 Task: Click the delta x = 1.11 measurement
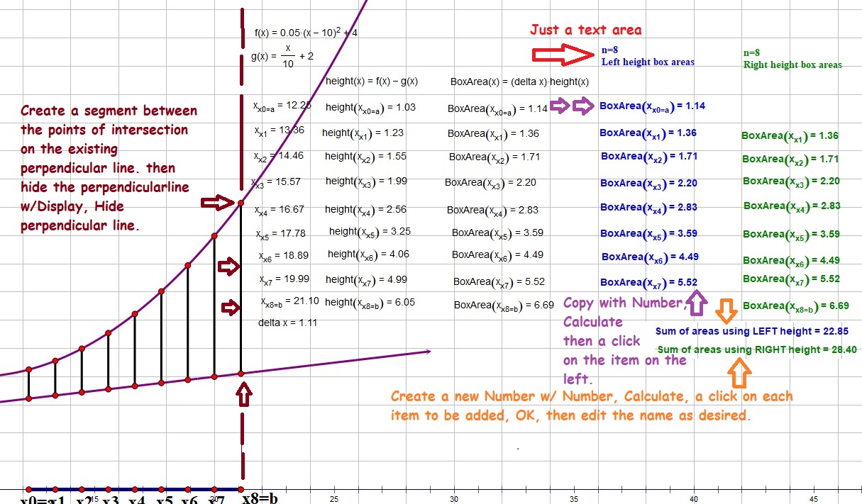pyautogui.click(x=287, y=323)
